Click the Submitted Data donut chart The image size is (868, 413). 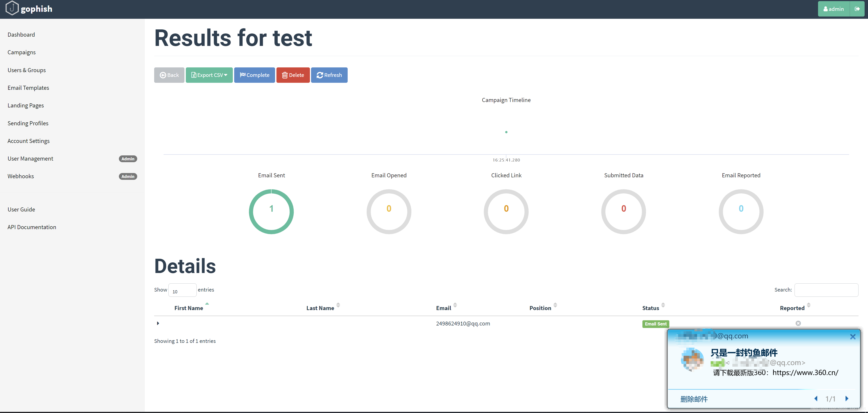click(x=624, y=212)
